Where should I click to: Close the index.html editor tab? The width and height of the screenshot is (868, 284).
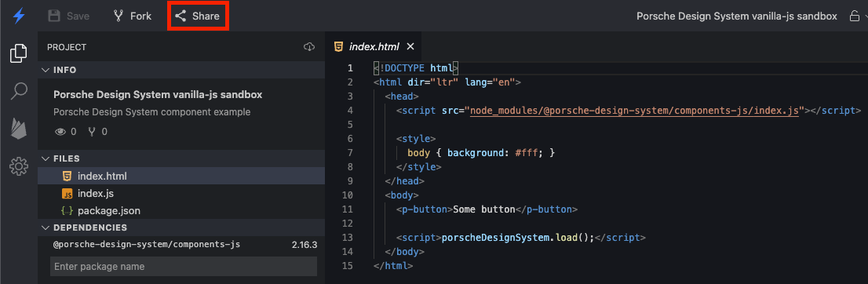coord(410,46)
